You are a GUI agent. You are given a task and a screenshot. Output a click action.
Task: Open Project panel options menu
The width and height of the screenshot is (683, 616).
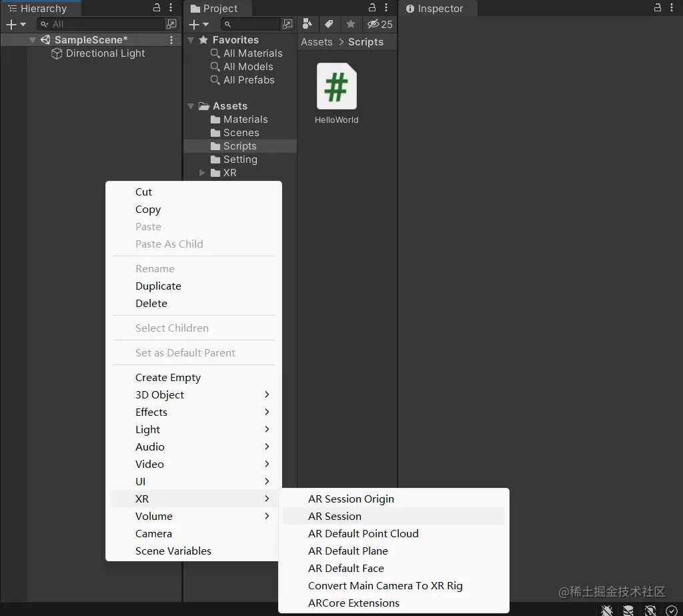(x=386, y=7)
